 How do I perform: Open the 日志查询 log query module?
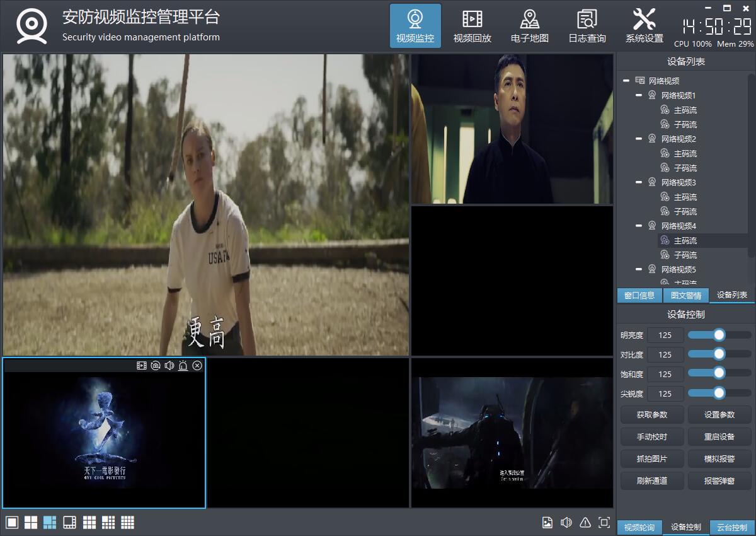click(587, 26)
